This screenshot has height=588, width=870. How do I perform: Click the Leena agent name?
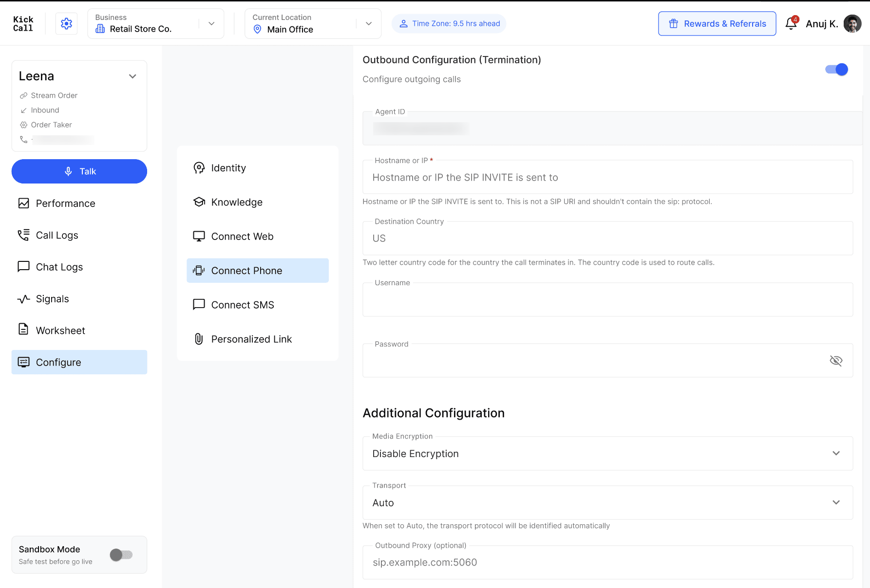click(x=37, y=76)
